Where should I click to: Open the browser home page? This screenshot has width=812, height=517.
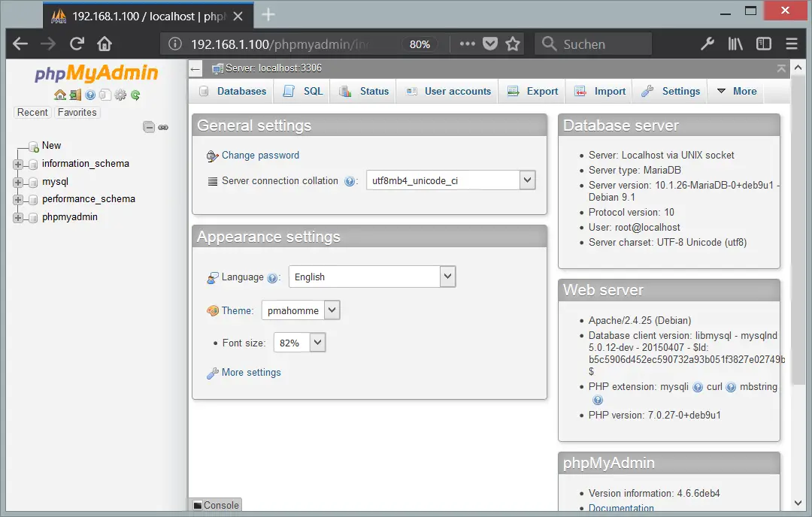point(105,44)
